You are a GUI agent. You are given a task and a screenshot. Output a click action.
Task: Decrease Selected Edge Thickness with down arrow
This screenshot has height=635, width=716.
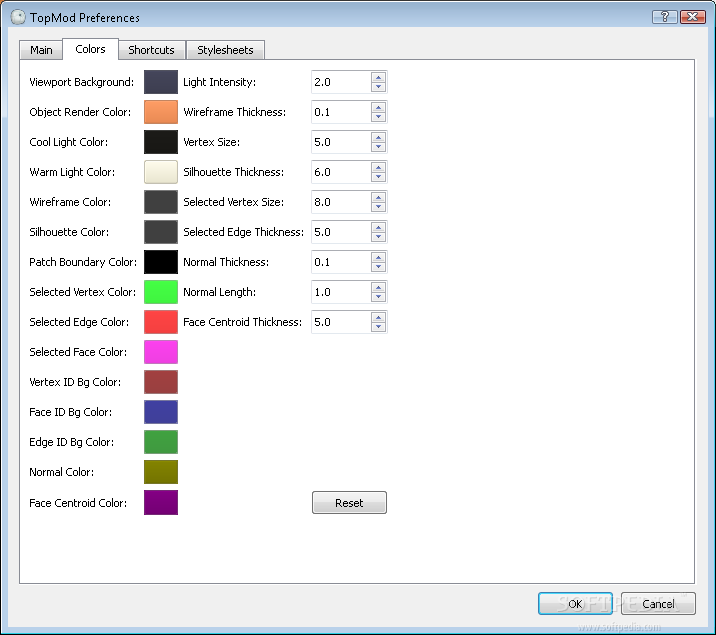(378, 236)
